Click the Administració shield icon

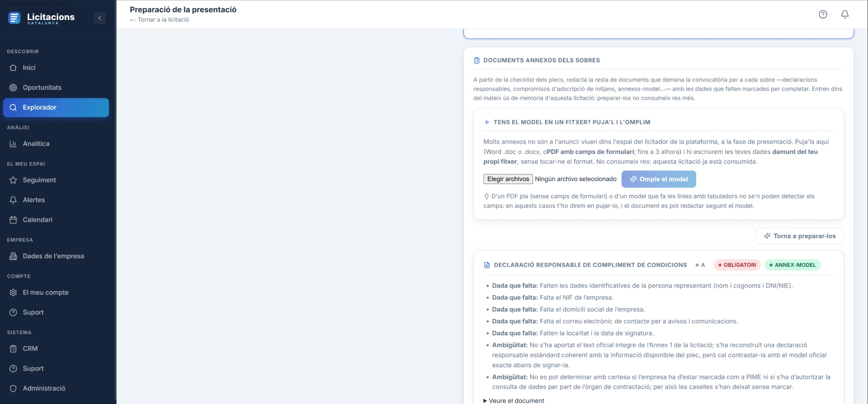point(13,388)
